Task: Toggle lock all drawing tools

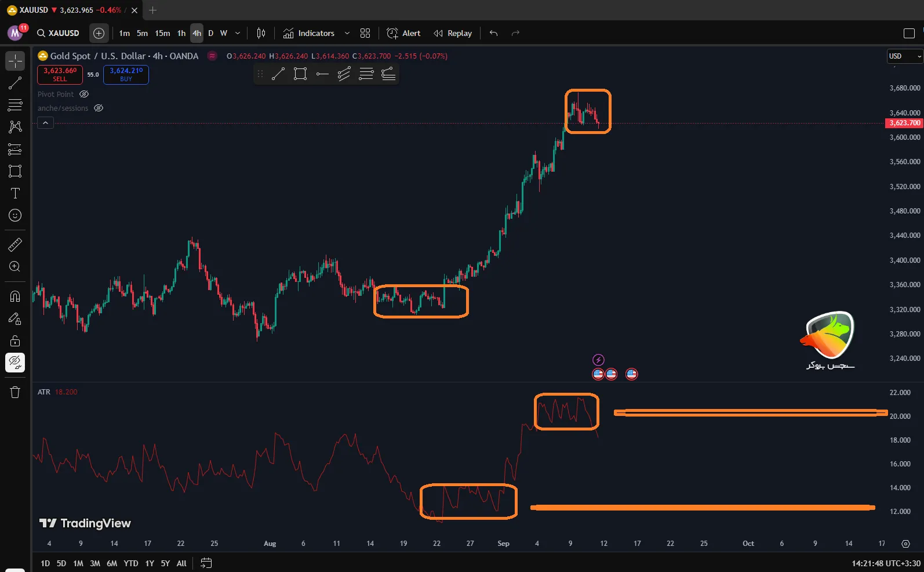Action: (x=15, y=341)
